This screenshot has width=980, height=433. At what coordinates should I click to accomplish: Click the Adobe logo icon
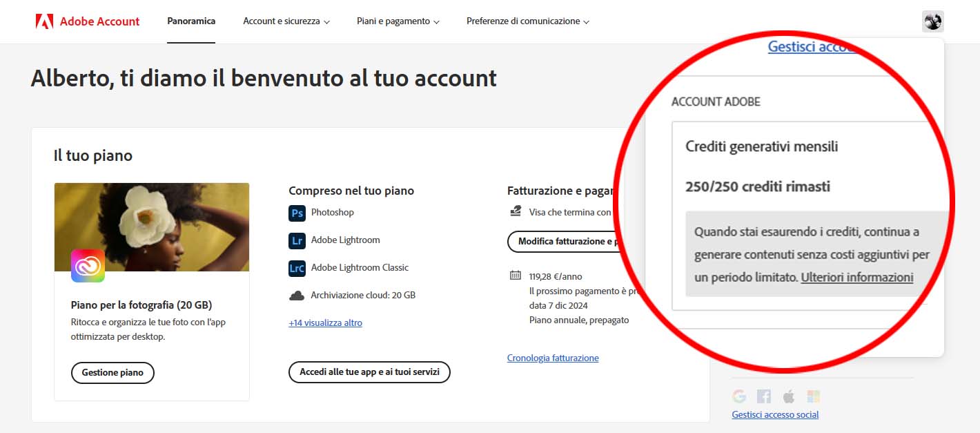coord(44,21)
